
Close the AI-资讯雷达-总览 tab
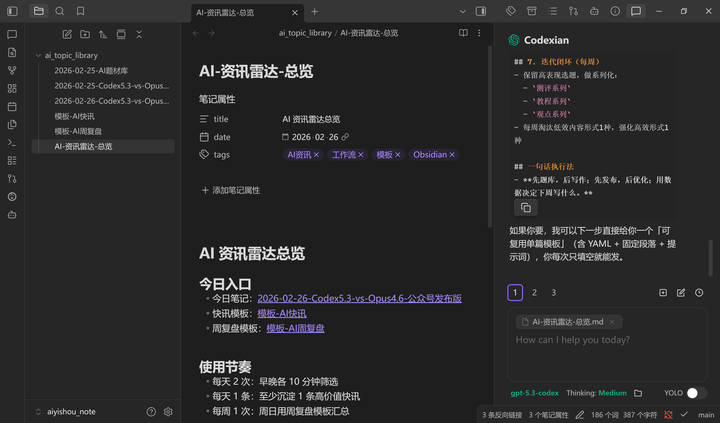(295, 12)
